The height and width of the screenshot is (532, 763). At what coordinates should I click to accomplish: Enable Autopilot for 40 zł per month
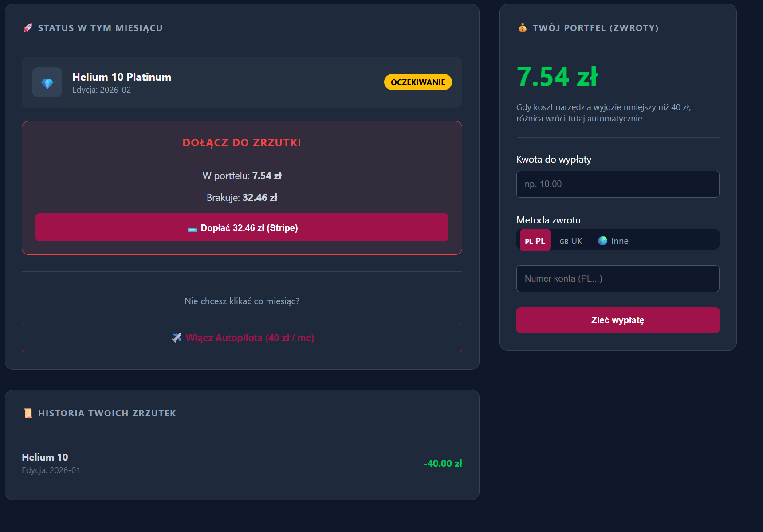click(242, 338)
